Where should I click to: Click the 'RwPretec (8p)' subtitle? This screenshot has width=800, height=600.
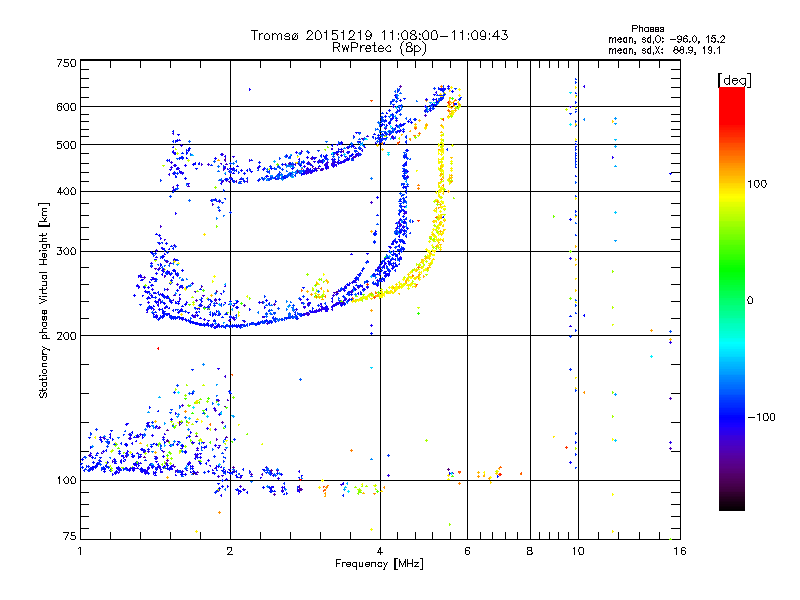[379, 48]
